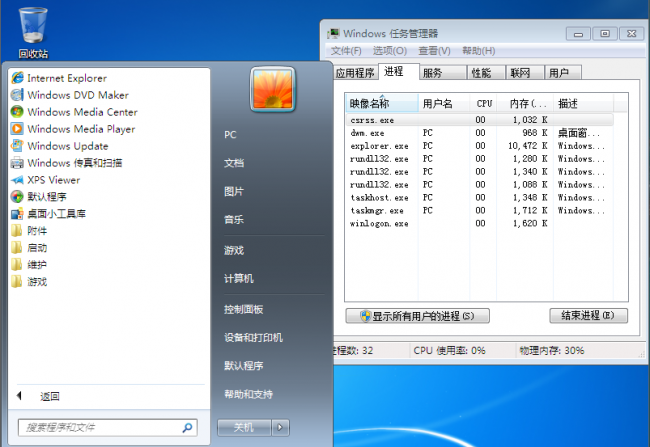Image resolution: width=650 pixels, height=447 pixels.
Task: Expand the 维护 folder
Action: [29, 265]
